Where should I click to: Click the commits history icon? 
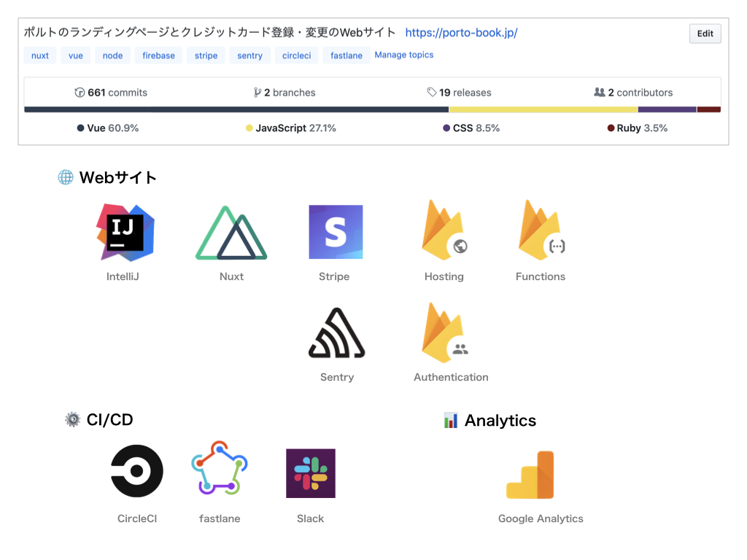pyautogui.click(x=80, y=93)
